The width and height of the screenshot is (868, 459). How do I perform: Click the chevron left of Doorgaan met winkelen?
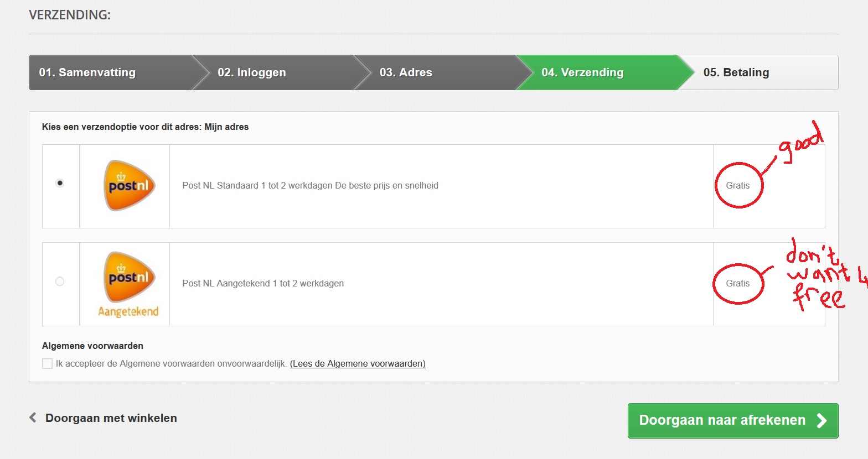[33, 418]
